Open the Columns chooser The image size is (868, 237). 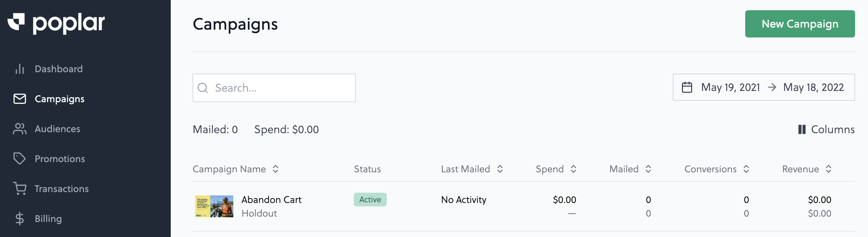click(x=826, y=129)
